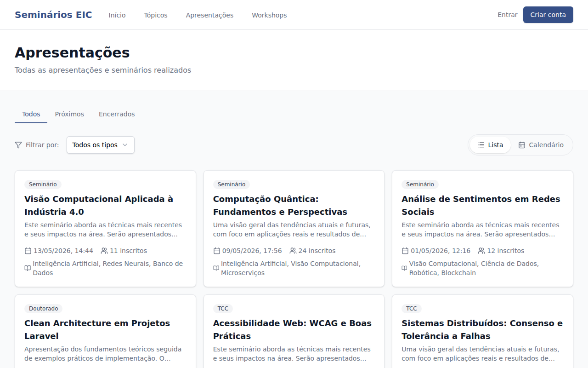Image resolution: width=588 pixels, height=368 pixels.
Task: Click the Doutorado badge
Action: pos(44,309)
